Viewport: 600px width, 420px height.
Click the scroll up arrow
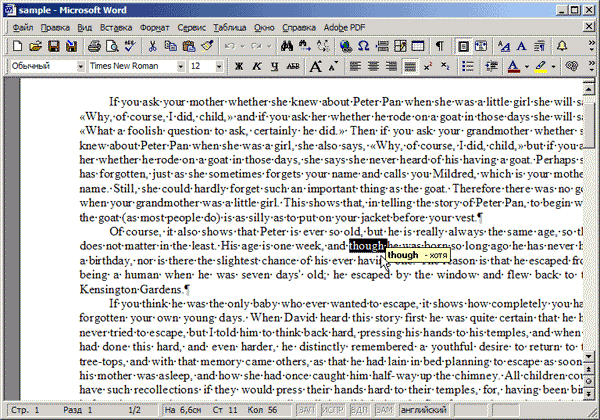tap(589, 89)
